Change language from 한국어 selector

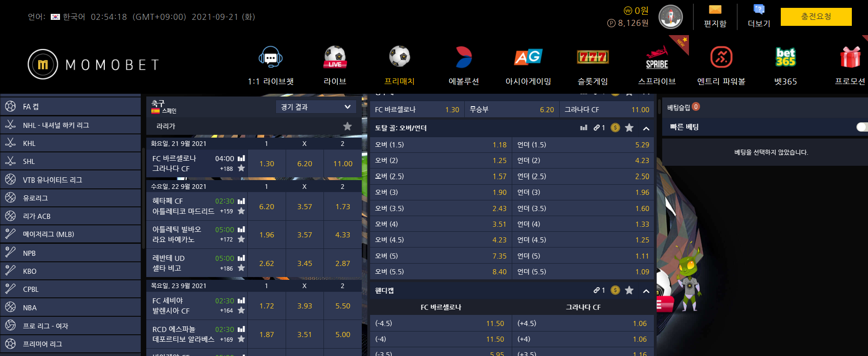pos(68,17)
